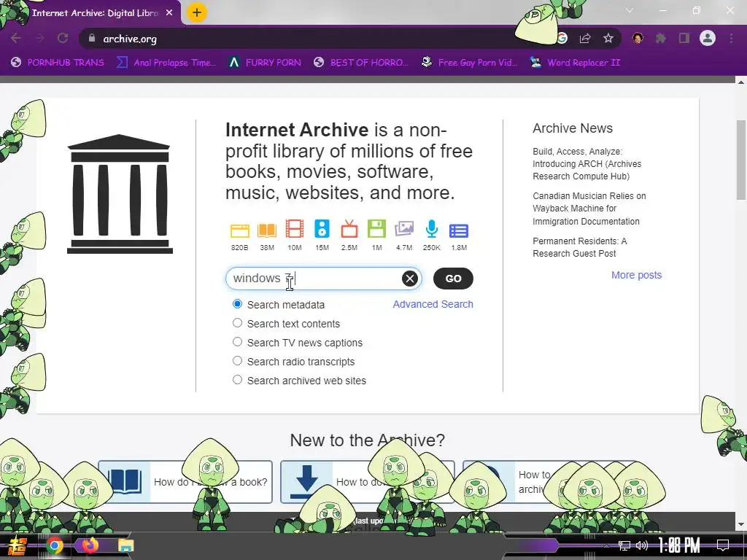Open the Advanced Search link
Viewport: 747px width, 560px height.
click(433, 304)
